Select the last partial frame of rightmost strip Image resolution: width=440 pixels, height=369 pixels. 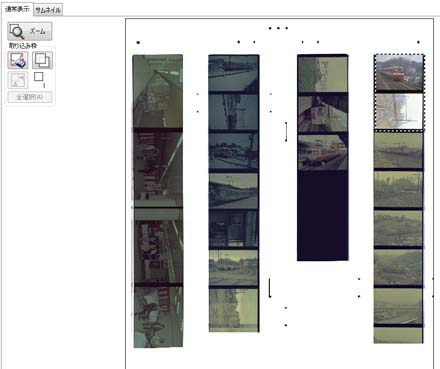398,335
